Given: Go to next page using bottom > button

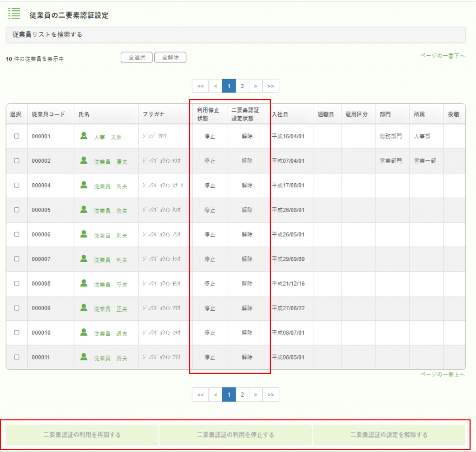Looking at the screenshot, I should pos(256,394).
